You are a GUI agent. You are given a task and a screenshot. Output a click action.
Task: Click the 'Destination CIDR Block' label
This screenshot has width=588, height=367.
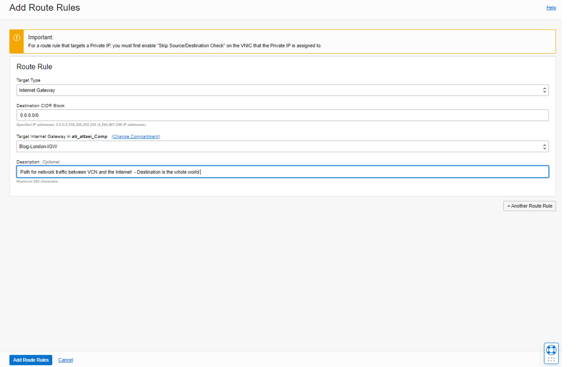click(x=41, y=105)
